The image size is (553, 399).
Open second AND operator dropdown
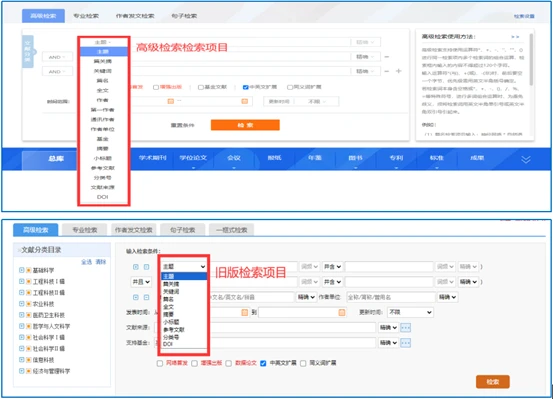pos(57,71)
